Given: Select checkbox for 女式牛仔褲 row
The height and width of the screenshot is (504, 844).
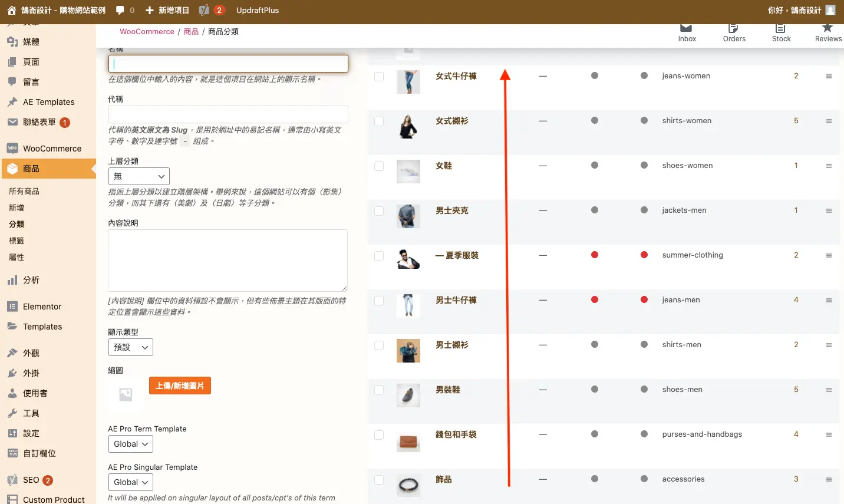Looking at the screenshot, I should click(379, 77).
